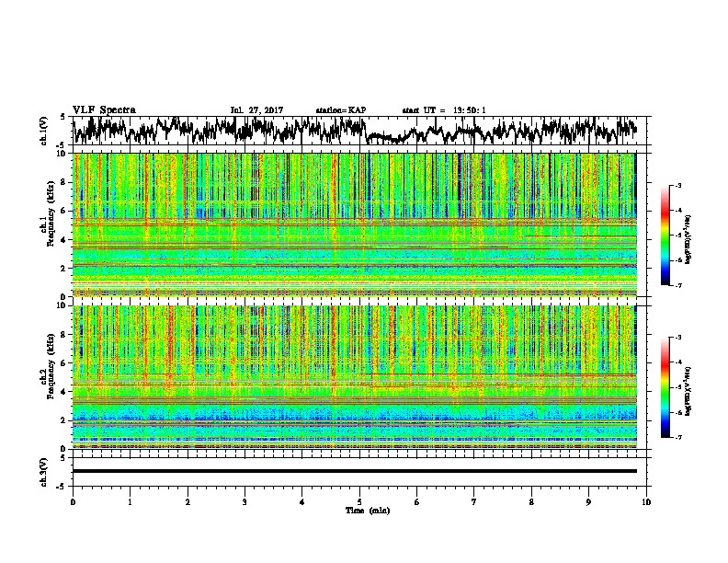Click time axis tick label "5" at bottom

tap(359, 501)
